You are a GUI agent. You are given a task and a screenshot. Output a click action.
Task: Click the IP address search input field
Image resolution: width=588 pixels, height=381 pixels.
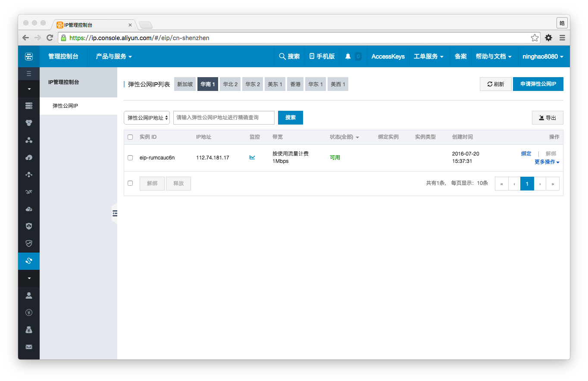coord(224,118)
